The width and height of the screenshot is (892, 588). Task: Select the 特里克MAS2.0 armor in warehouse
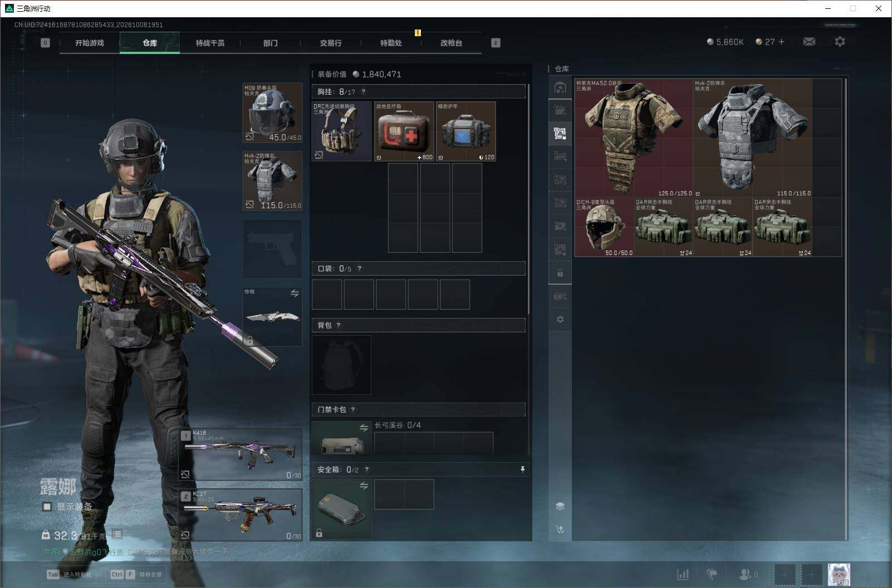pyautogui.click(x=634, y=138)
